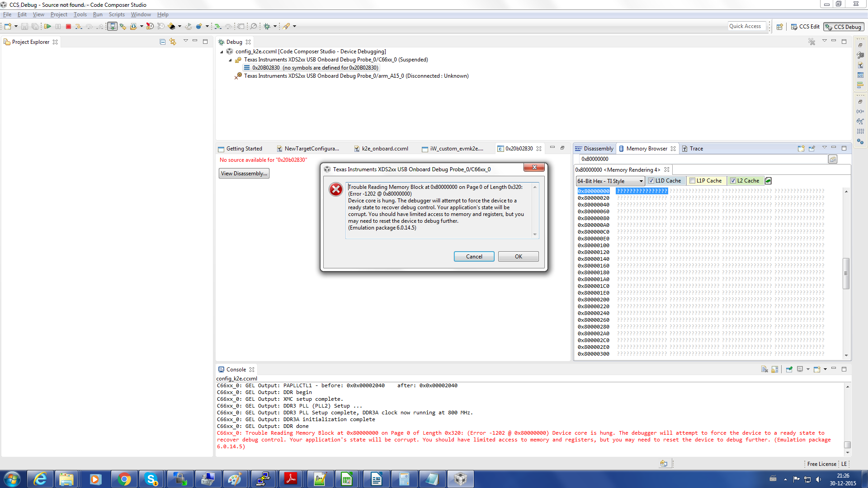Click the Step Into toolbar icon
The width and height of the screenshot is (868, 488).
point(79,26)
